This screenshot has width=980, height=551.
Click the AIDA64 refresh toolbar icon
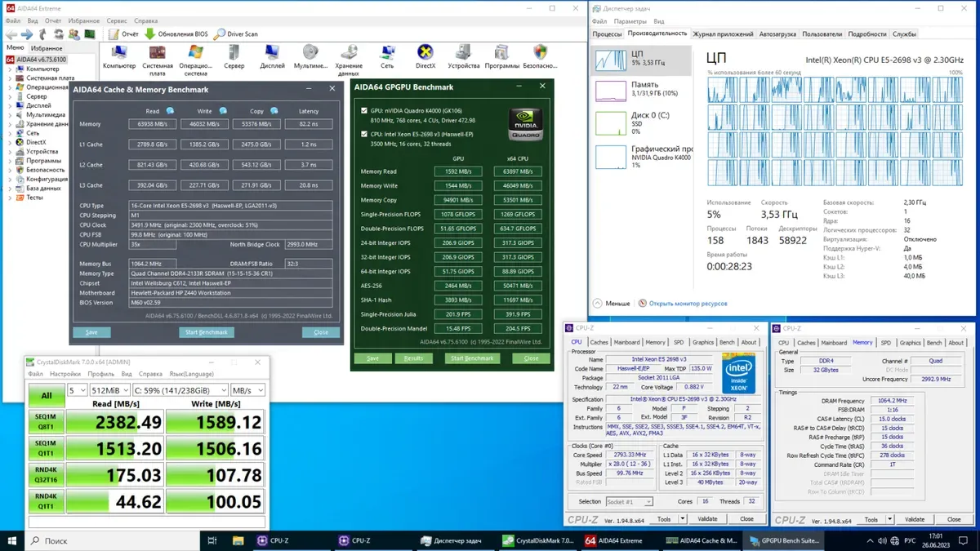click(x=58, y=34)
